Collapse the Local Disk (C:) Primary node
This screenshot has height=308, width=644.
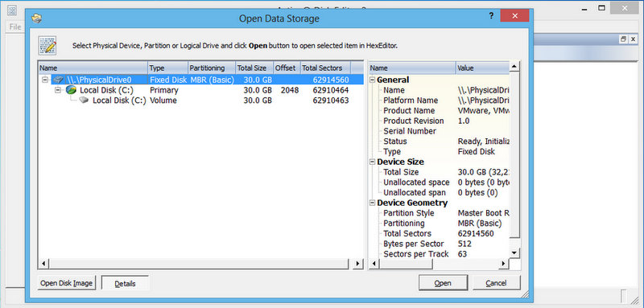pyautogui.click(x=57, y=90)
